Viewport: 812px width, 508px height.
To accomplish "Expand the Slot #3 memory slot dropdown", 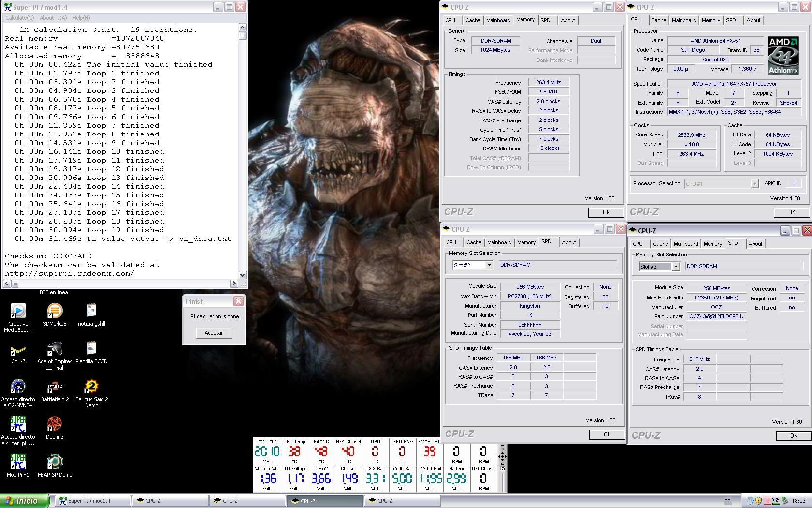I will 675,267.
